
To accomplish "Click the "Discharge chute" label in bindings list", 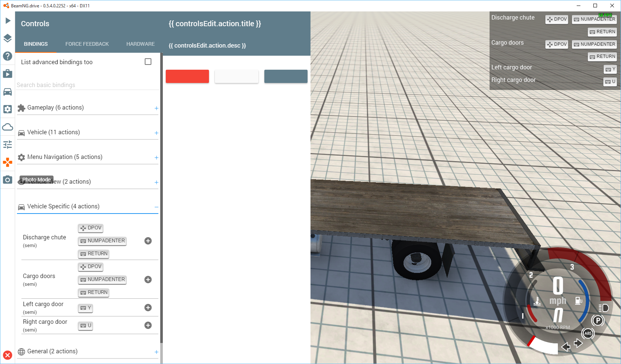I will tap(44, 238).
